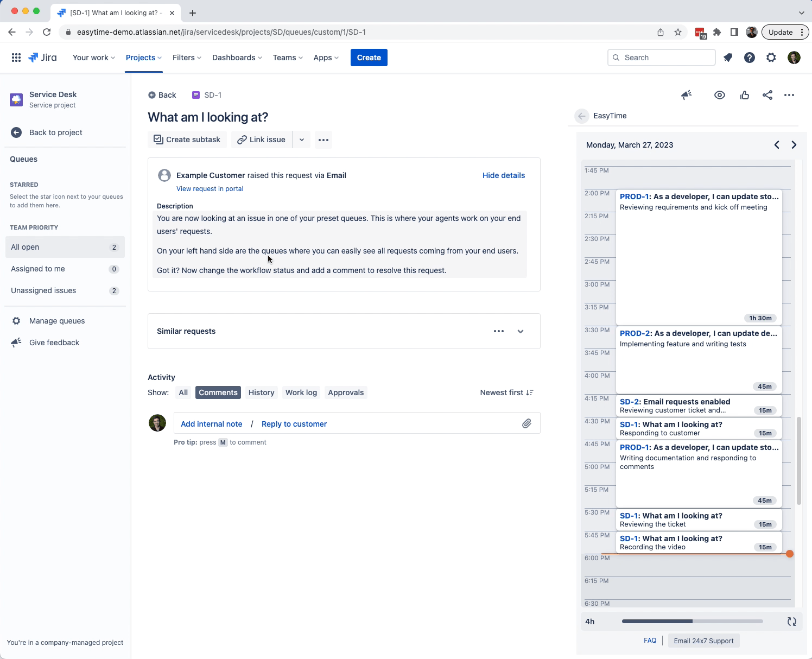Open the help question mark icon

749,58
